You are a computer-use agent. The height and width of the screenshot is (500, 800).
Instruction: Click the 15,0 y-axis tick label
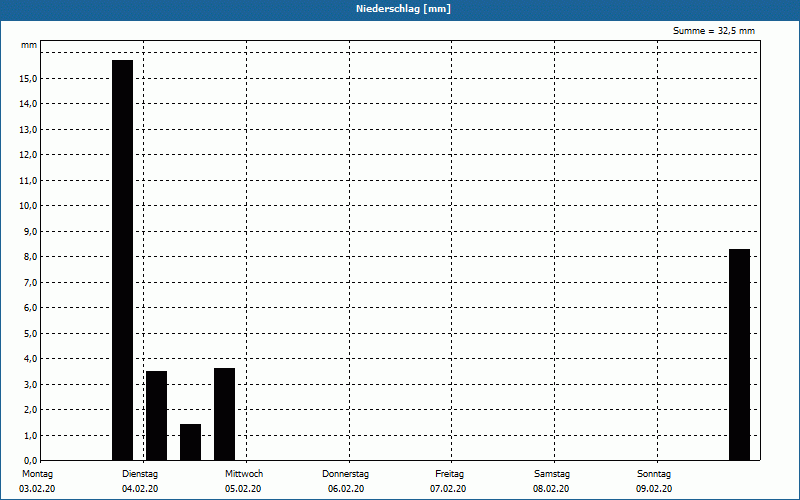(x=27, y=79)
